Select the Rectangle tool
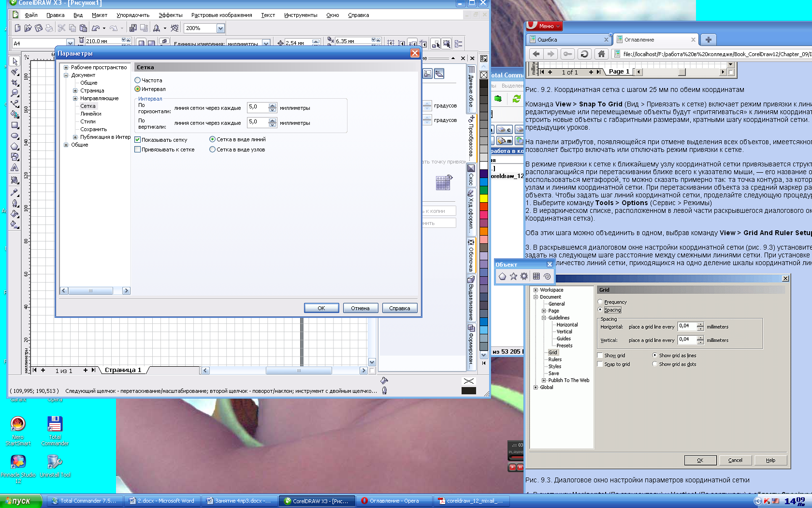 pyautogui.click(x=14, y=125)
